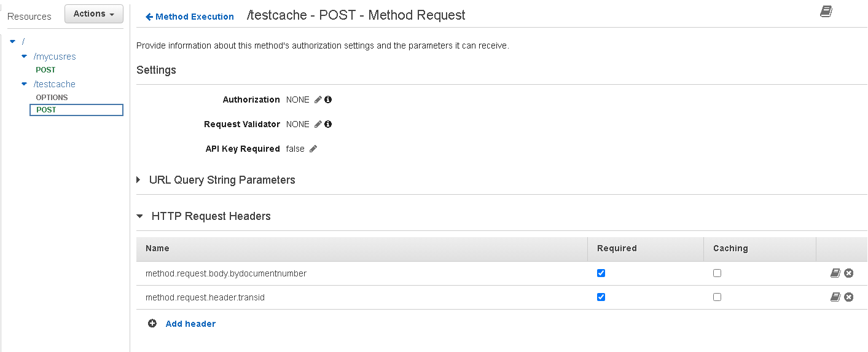
Task: Remove the transid header row
Action: (848, 297)
